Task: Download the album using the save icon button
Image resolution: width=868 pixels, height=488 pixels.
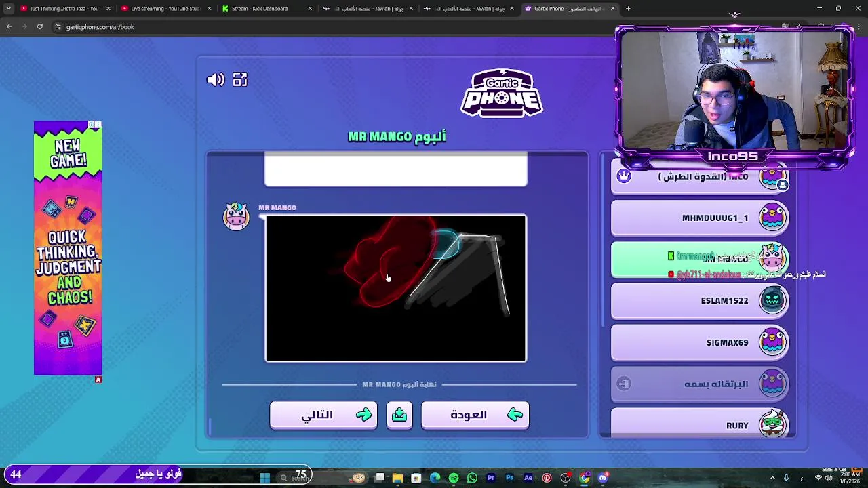Action: (399, 415)
